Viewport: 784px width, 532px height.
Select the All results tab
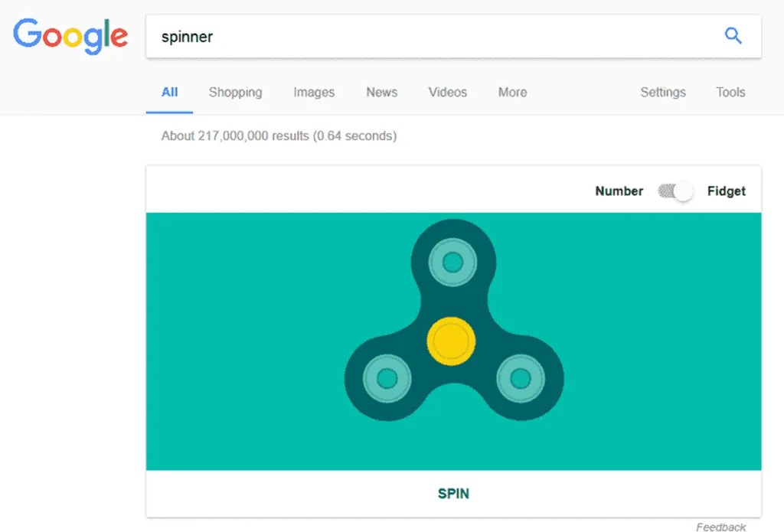tap(169, 92)
